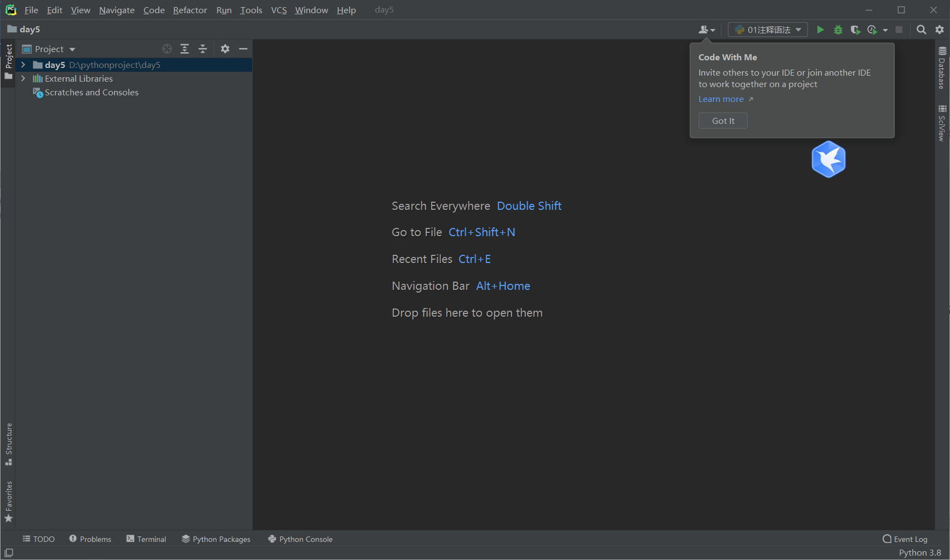Screen dimensions: 950x560
Task: Open the View menu
Action: click(x=81, y=10)
